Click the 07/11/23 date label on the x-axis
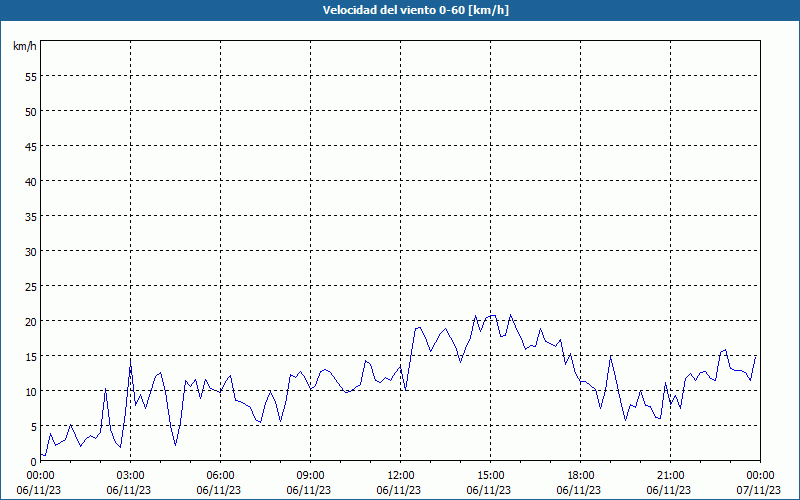The image size is (800, 500). pos(759,490)
